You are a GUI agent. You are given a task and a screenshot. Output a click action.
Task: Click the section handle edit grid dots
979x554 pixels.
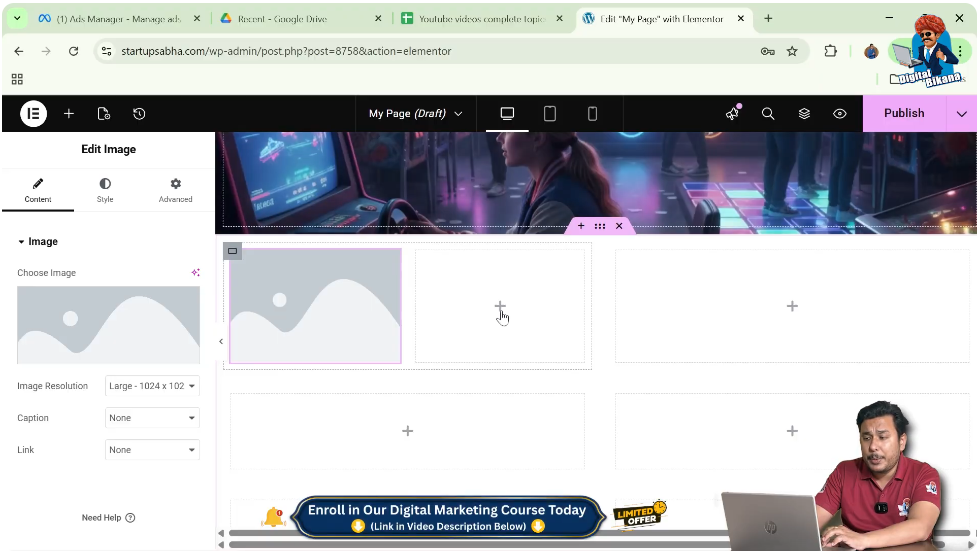click(x=600, y=226)
